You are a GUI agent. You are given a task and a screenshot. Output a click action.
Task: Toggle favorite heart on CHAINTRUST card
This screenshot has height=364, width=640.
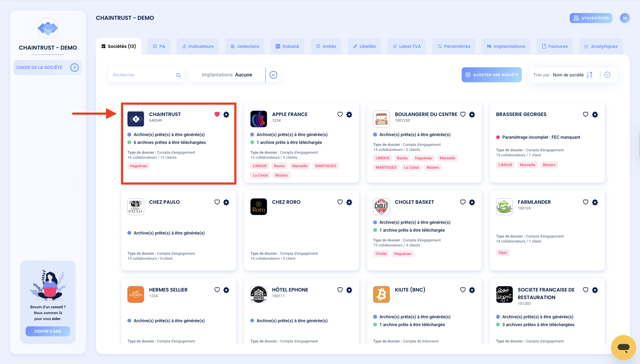[x=217, y=114]
